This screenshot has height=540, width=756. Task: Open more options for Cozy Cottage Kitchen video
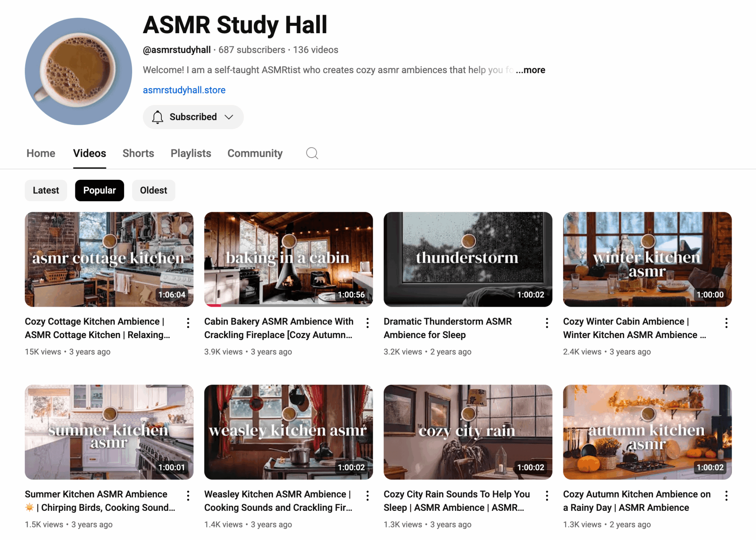point(188,323)
